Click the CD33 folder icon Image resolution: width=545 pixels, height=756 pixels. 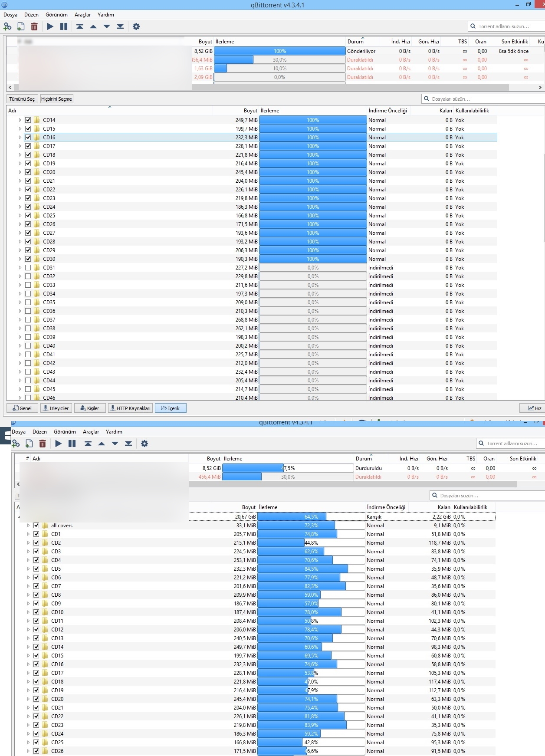(x=37, y=285)
